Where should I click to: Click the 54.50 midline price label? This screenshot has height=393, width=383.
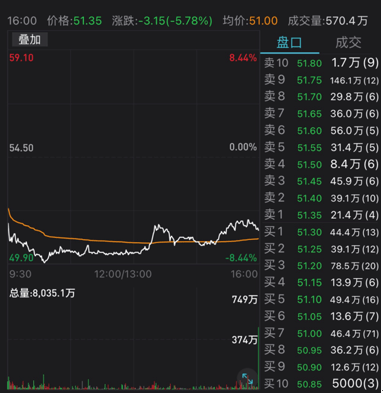21,148
